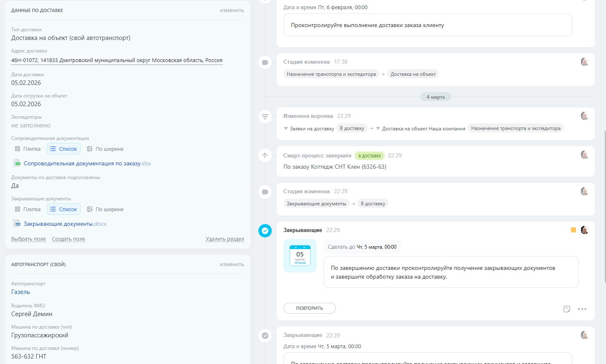
Task: Open the author avatar on Смарт-процесс завершён entry
Action: (584, 155)
